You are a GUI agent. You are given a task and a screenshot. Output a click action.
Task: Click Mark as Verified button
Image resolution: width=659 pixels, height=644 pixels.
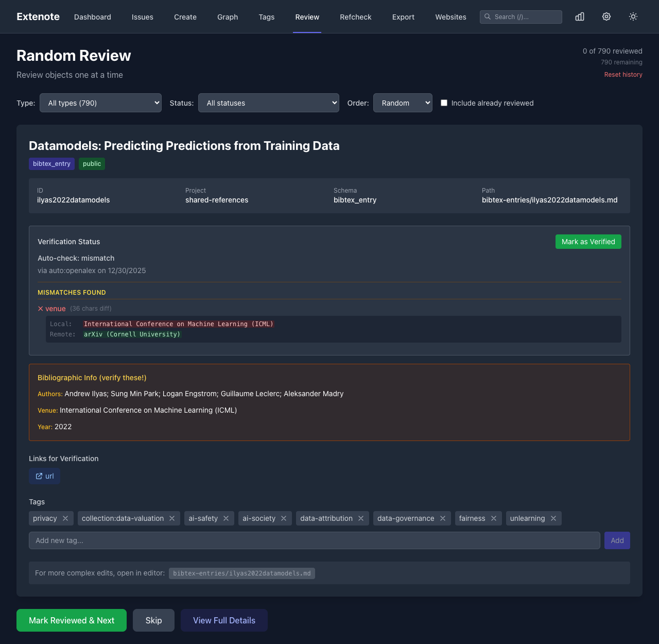point(588,242)
